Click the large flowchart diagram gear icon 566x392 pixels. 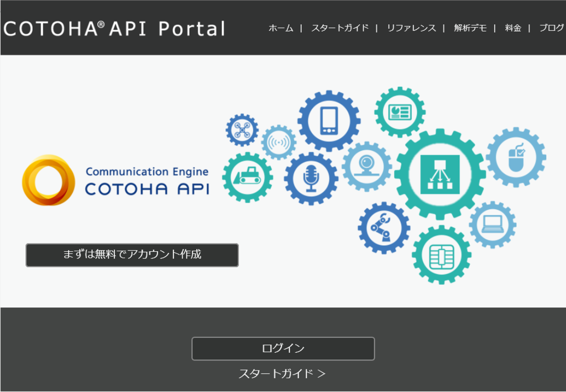(440, 174)
